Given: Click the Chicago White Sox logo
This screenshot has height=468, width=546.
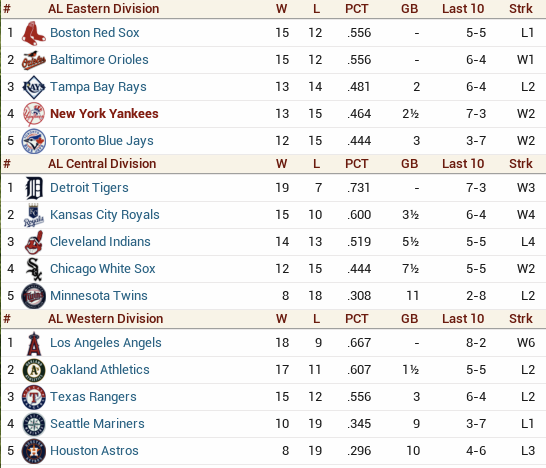Looking at the screenshot, I should coord(34,269).
